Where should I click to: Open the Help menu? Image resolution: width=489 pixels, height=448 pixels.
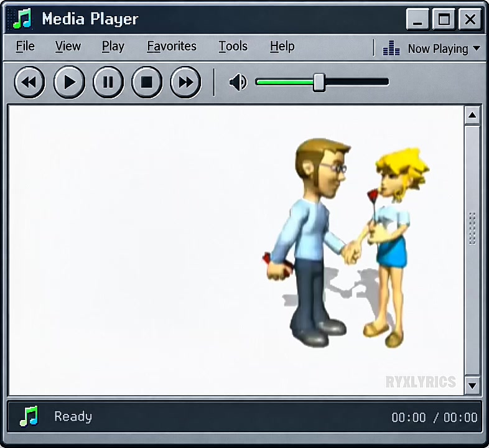282,47
